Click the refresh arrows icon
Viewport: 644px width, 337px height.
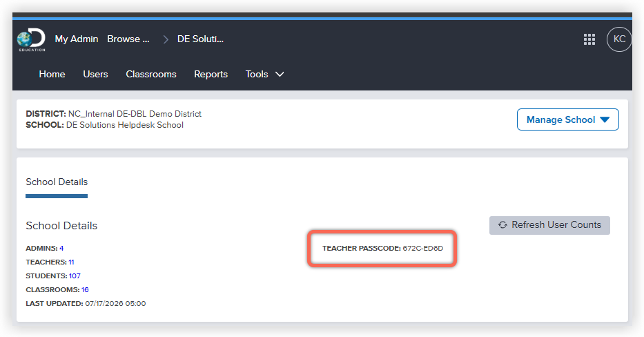pos(502,225)
